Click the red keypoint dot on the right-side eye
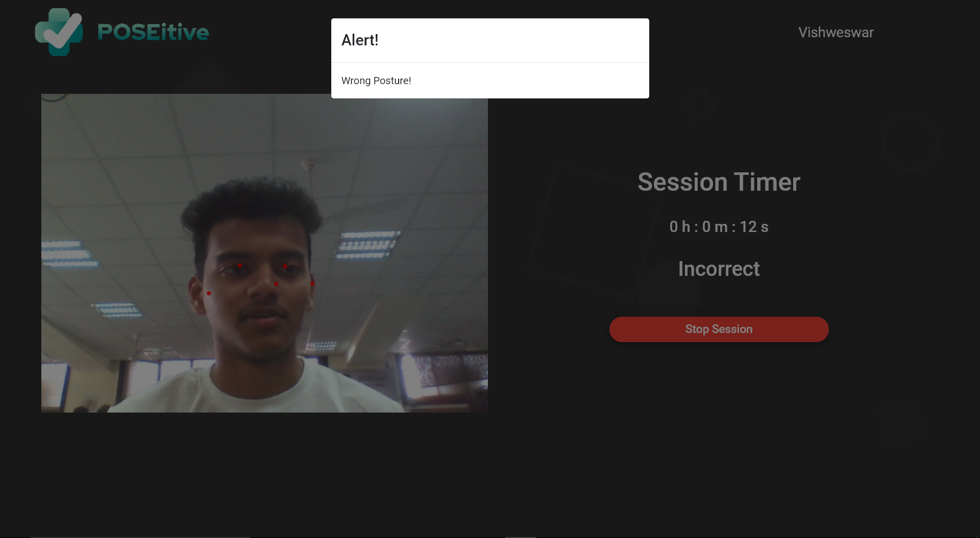980x538 pixels. click(285, 266)
